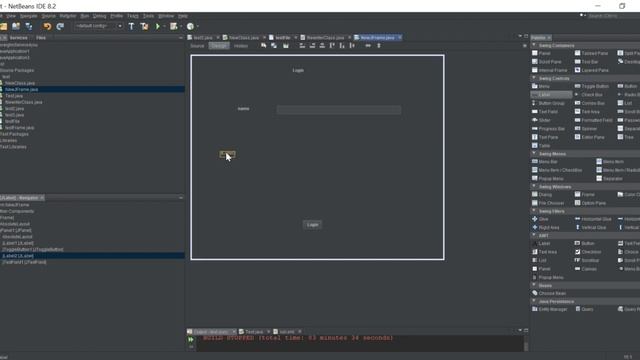Select the name label on the form
Viewport: 640px width, 360px height.
tap(243, 109)
